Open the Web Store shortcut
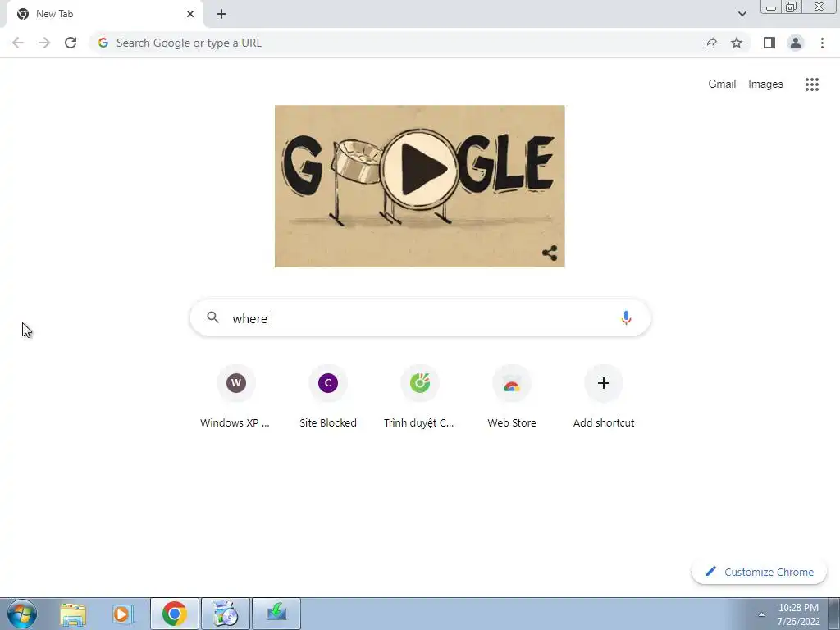 click(x=512, y=396)
